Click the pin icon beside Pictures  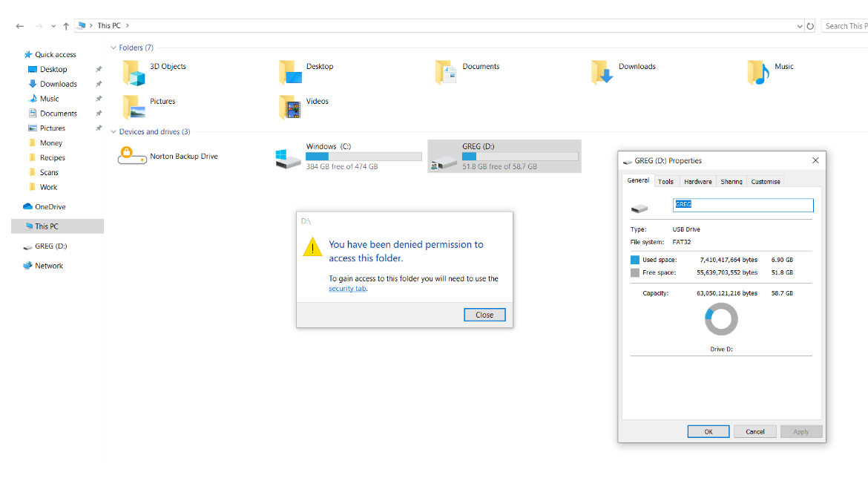(99, 128)
